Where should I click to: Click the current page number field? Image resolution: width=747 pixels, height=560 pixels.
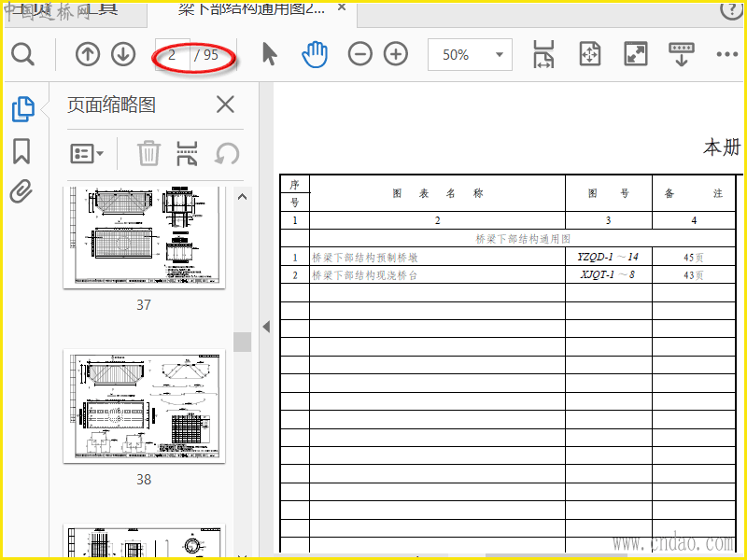(173, 55)
